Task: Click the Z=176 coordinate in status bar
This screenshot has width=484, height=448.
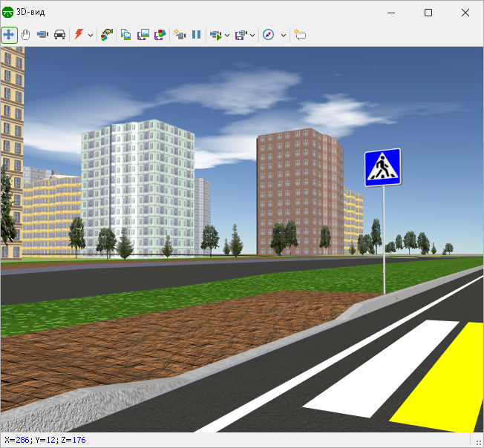Action: tap(73, 440)
